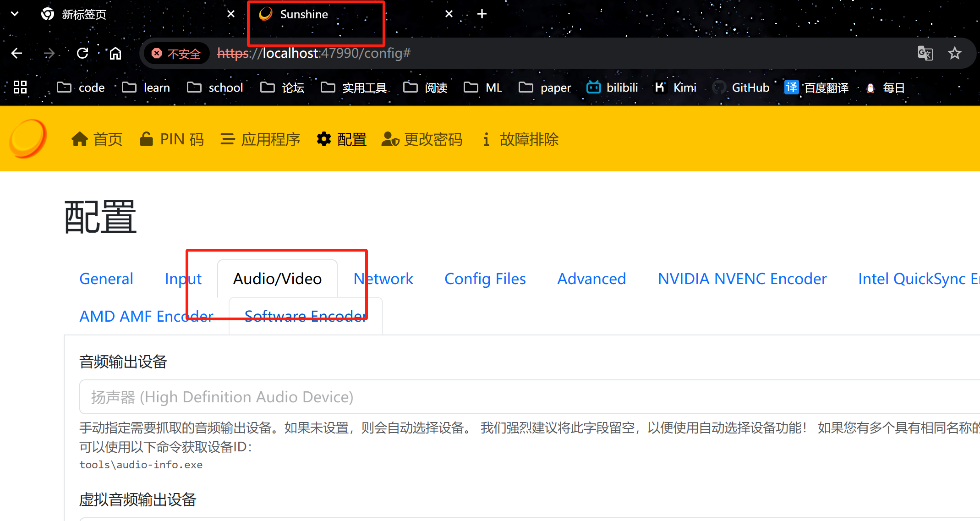The image size is (980, 521).
Task: Open the Config Files tab
Action: tap(485, 279)
